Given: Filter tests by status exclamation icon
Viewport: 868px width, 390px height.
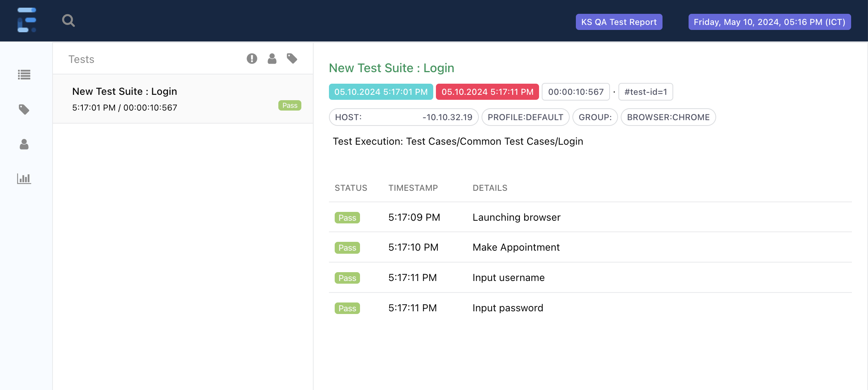Looking at the screenshot, I should click(252, 59).
